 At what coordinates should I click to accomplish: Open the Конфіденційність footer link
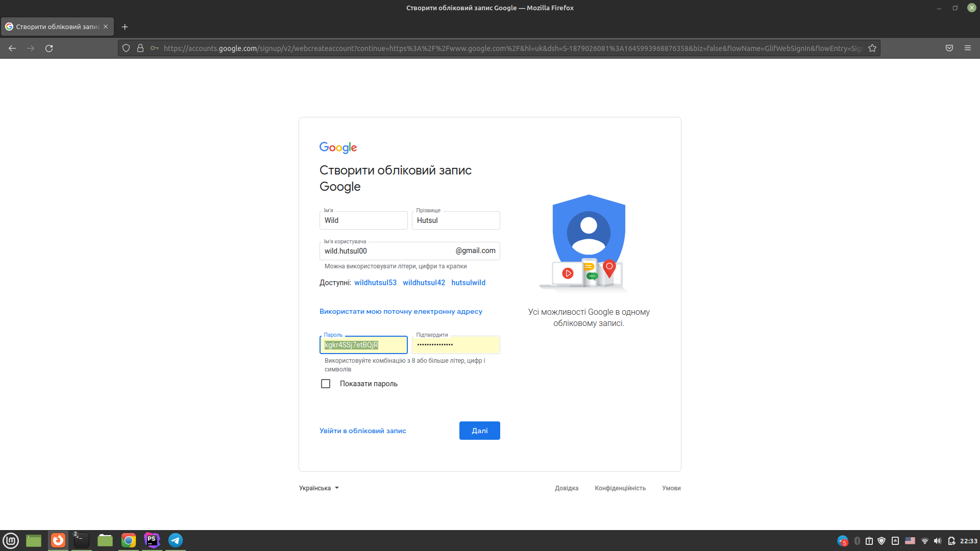click(x=620, y=488)
